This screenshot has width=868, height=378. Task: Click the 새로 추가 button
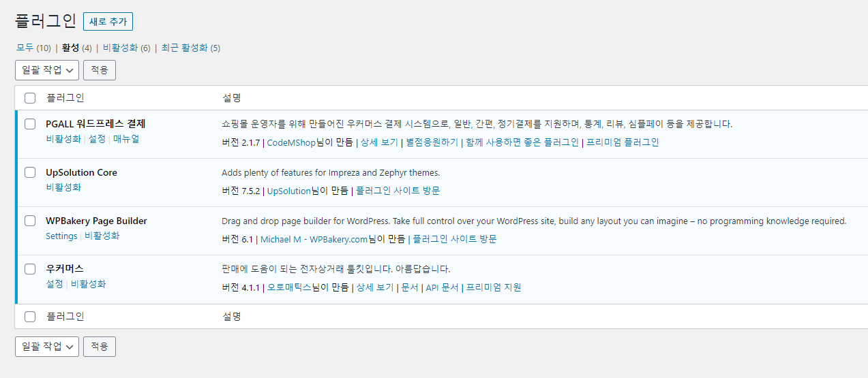[108, 21]
